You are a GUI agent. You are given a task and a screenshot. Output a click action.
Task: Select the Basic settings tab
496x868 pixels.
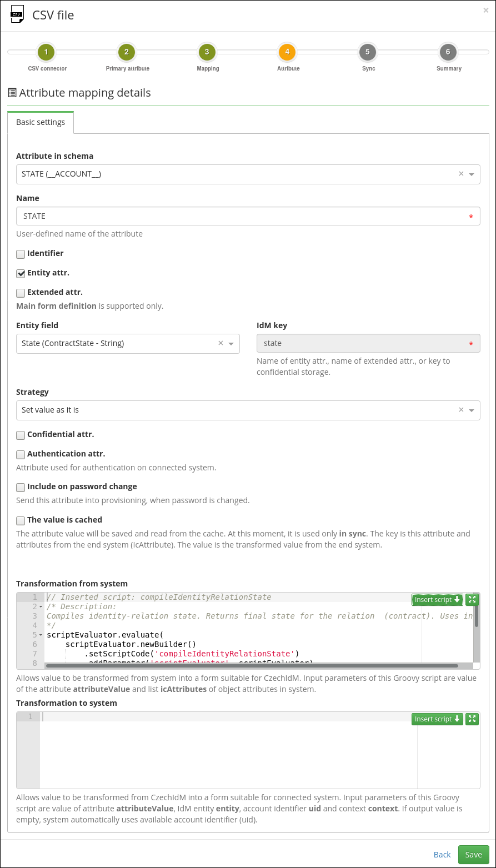pyautogui.click(x=41, y=122)
